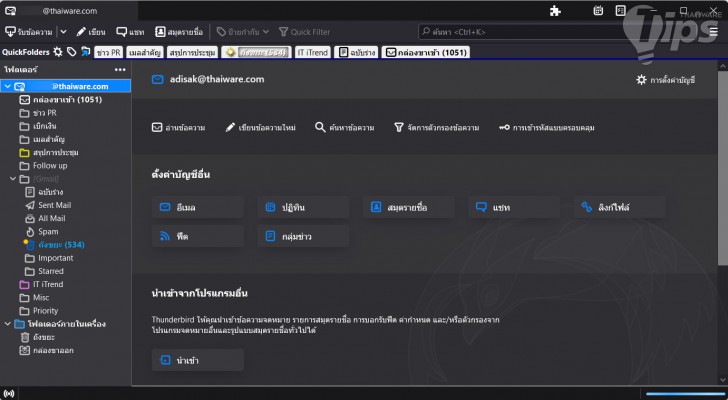728x400 pixels.
Task: Select the เบิกเงิน folder in tree
Action: 38,126
